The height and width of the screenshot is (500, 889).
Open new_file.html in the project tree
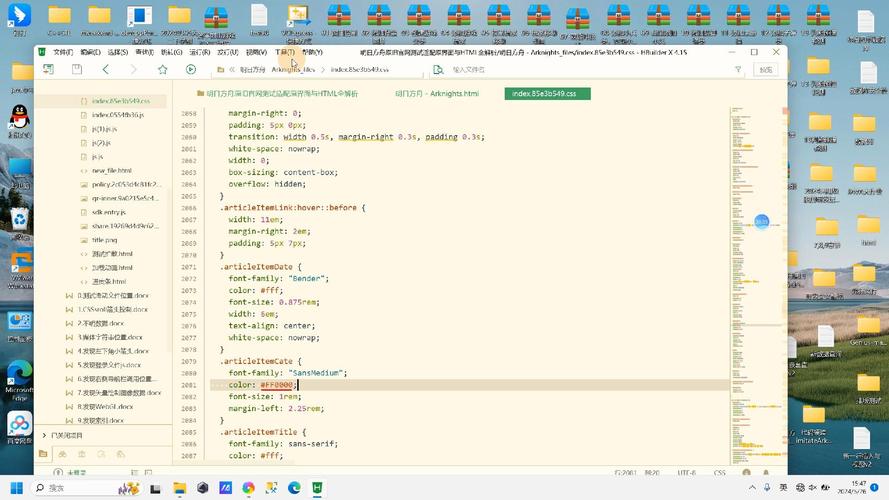coord(113,171)
